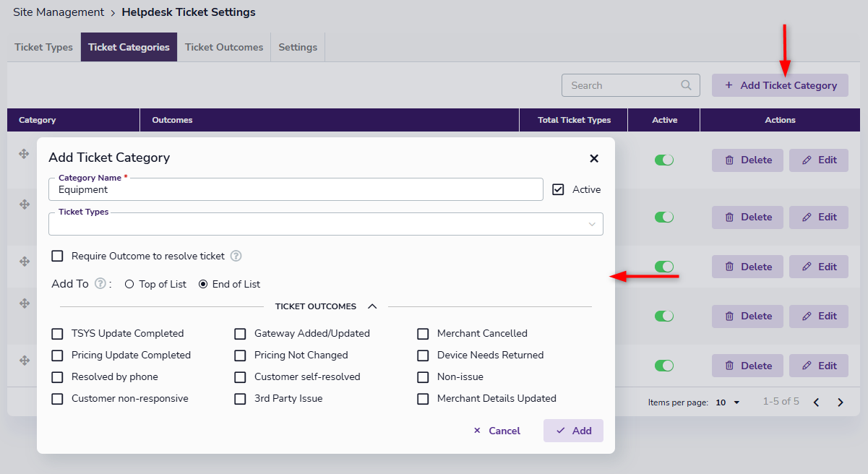Click the help icon beside Require Outcome

(236, 256)
